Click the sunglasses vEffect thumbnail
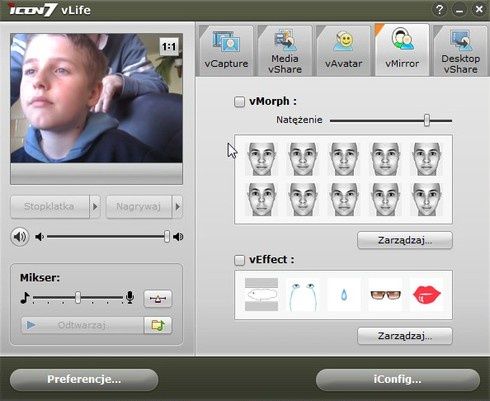The image size is (490, 401). (x=385, y=295)
